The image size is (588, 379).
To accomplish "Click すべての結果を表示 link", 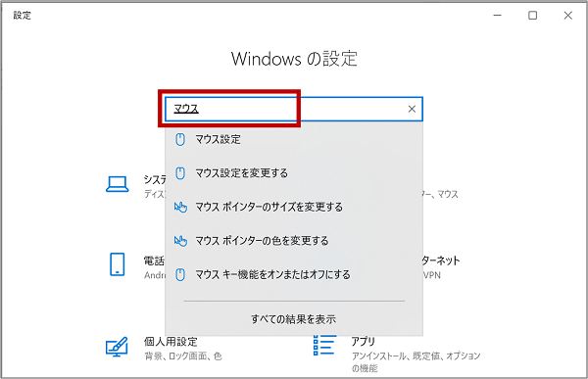I will pyautogui.click(x=294, y=319).
